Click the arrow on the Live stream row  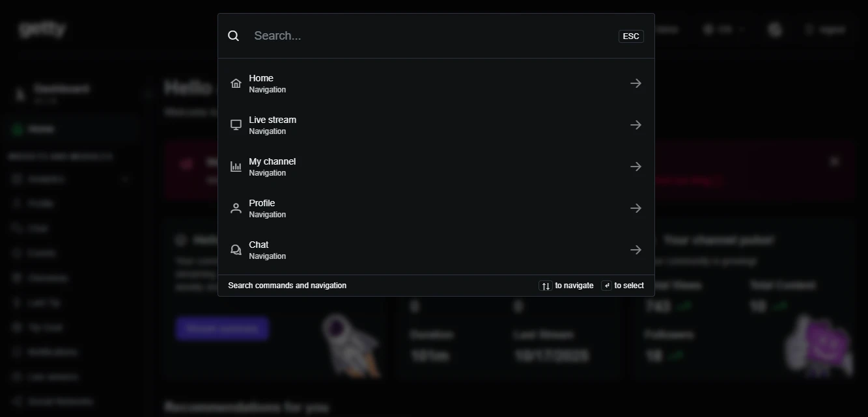(x=636, y=125)
